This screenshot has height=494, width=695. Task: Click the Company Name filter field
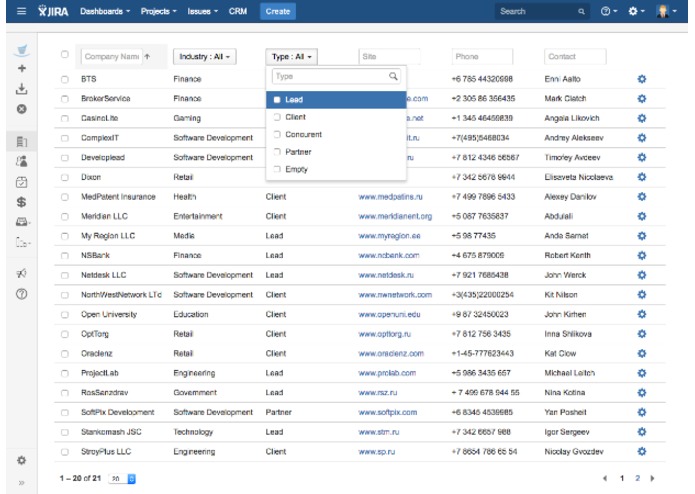(x=112, y=57)
